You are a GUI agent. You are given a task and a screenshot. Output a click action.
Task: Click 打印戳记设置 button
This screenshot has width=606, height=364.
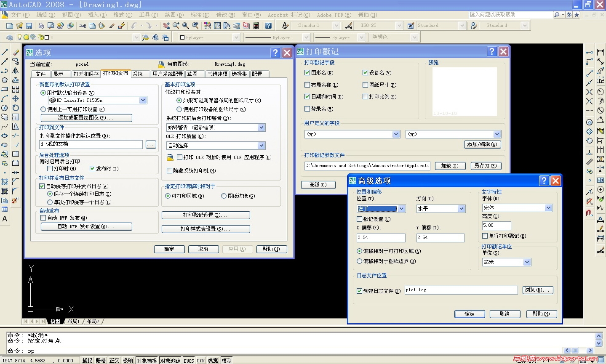tap(206, 215)
